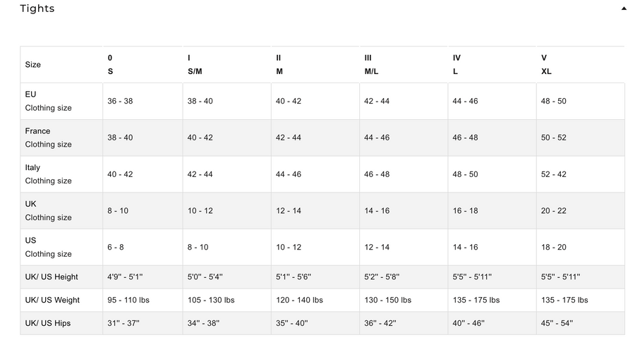This screenshot has height=364, width=635.
Task: Select the Italy Clothing size row label
Action: (48, 174)
